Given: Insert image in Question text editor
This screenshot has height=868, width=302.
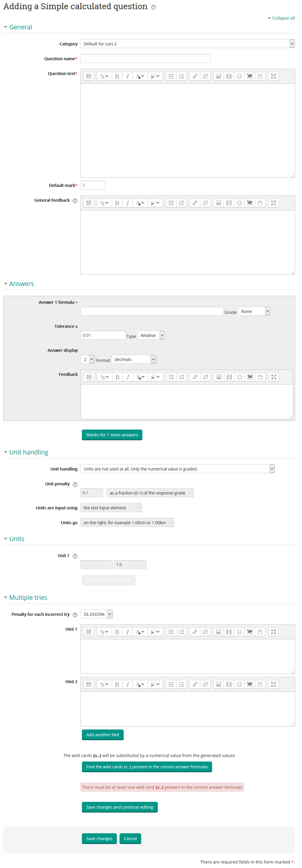Looking at the screenshot, I should tap(218, 76).
